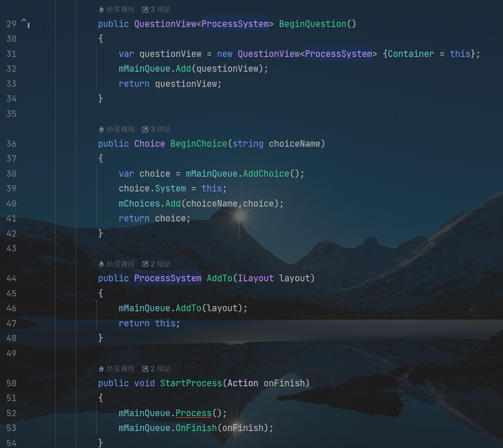Screen dimensions: 503x448
Task: Click ILayout type in AddTo signature
Action: (256, 278)
